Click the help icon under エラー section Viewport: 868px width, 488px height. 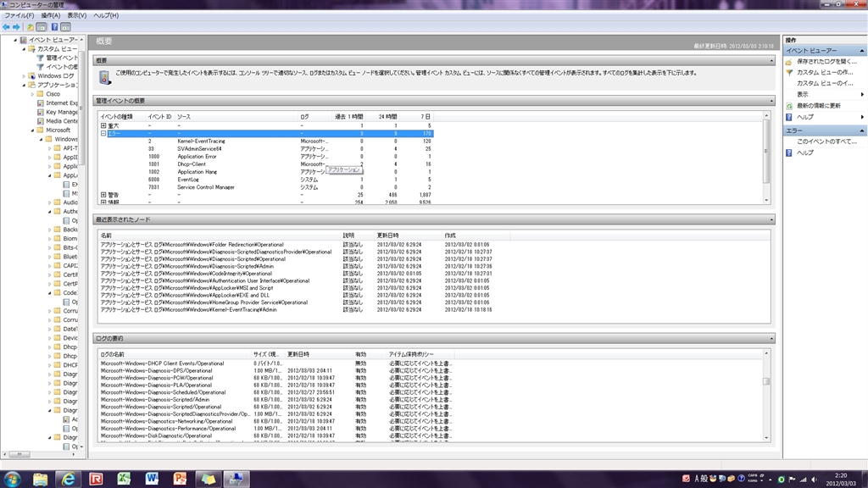789,152
